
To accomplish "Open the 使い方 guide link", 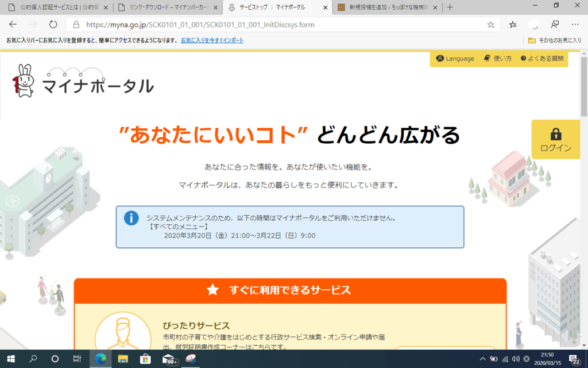I will 498,59.
